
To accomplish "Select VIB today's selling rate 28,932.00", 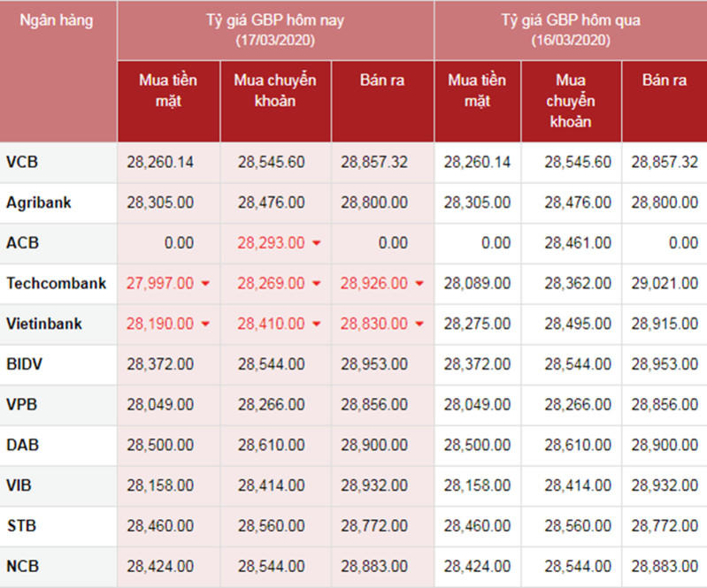I will coord(374,485).
